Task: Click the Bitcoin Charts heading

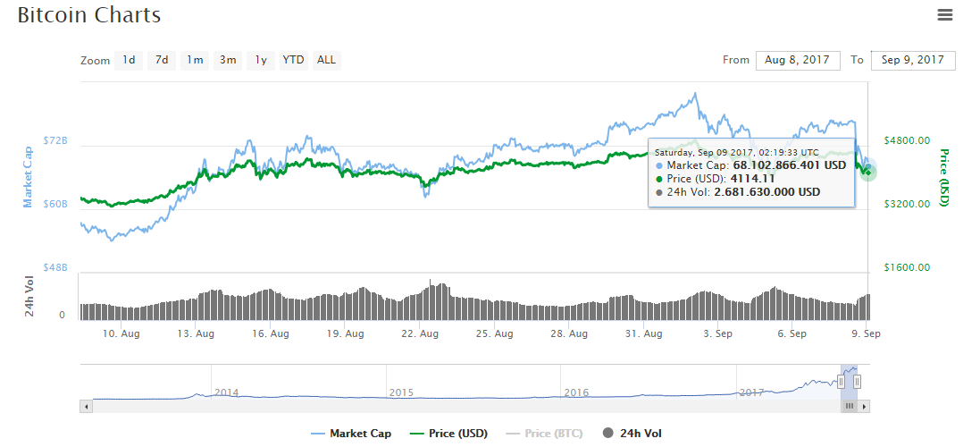Action: pyautogui.click(x=88, y=15)
